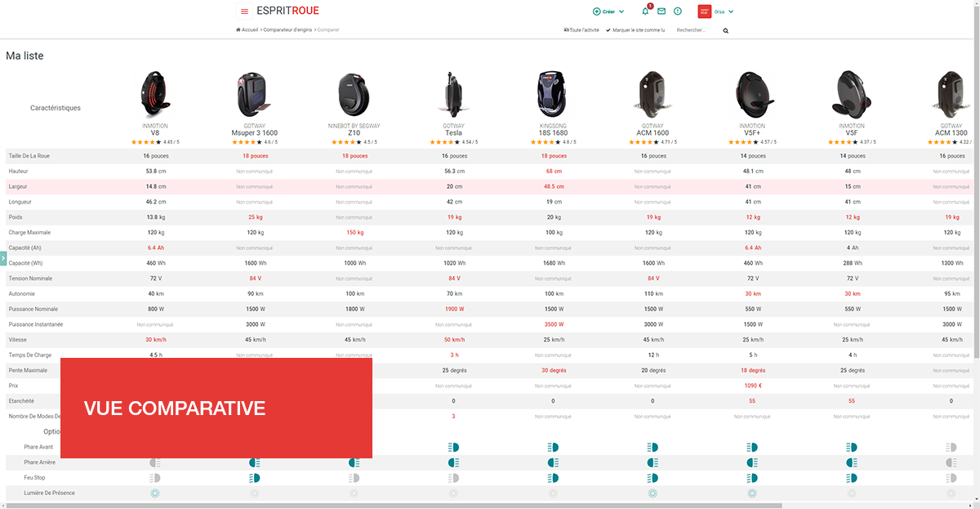Click the V8 '30 km/h' speed value

(x=155, y=340)
